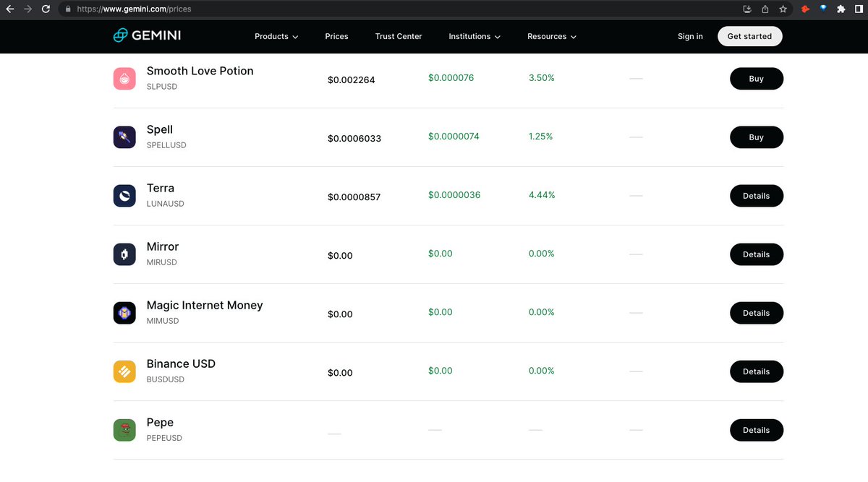Click the Magic Internet Money coin icon

[124, 313]
